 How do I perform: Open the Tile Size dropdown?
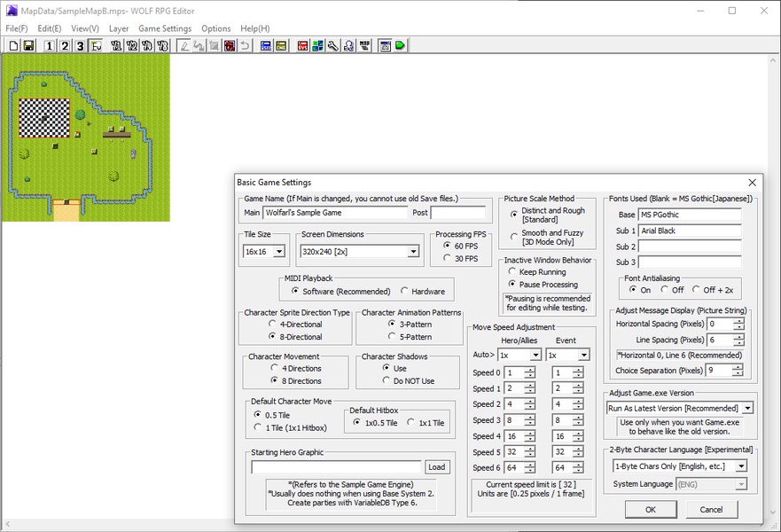click(279, 252)
